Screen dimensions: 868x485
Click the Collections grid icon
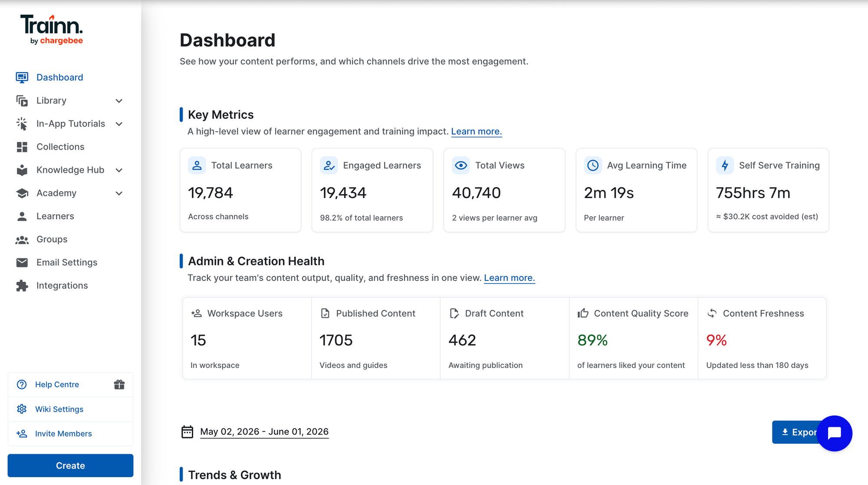pyautogui.click(x=22, y=147)
